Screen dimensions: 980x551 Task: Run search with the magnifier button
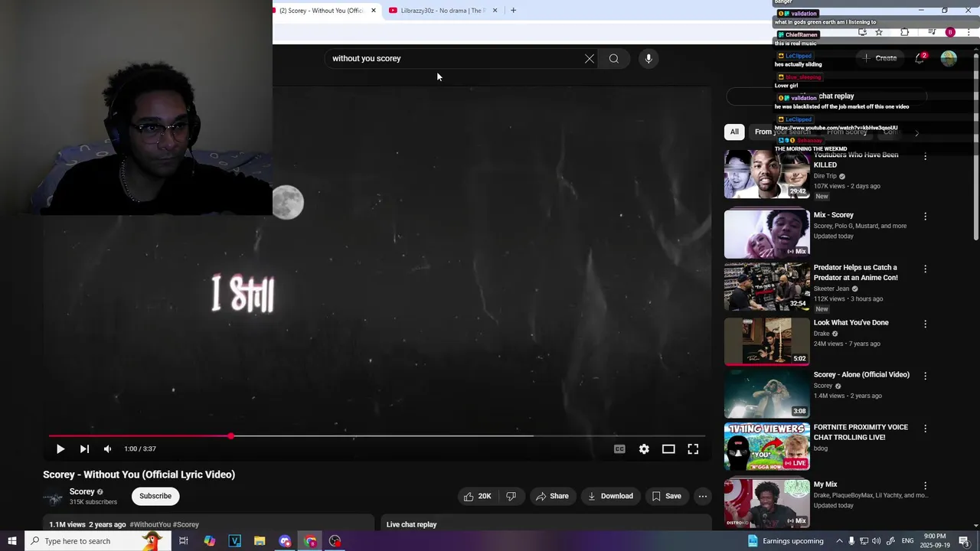click(x=614, y=59)
